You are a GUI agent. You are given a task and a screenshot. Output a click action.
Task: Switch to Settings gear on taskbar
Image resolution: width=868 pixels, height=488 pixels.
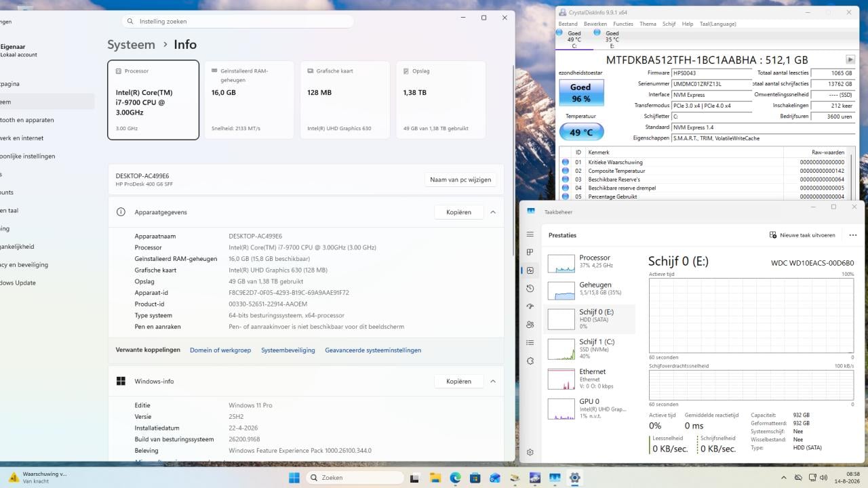575,478
